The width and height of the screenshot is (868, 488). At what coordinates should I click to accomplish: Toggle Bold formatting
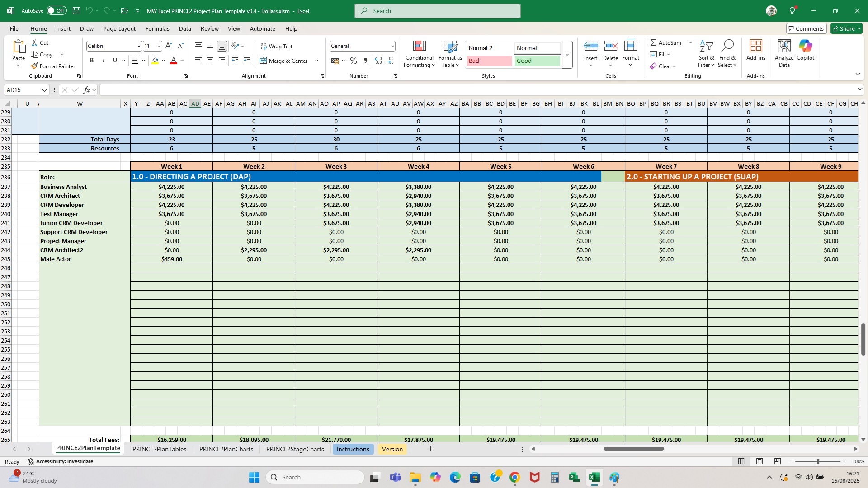pyautogui.click(x=92, y=61)
